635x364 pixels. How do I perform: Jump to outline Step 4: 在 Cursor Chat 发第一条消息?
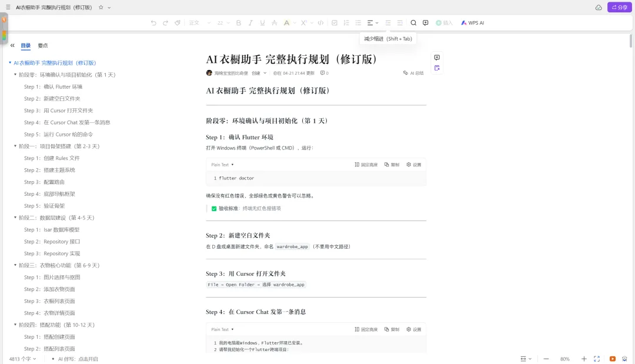(x=67, y=122)
